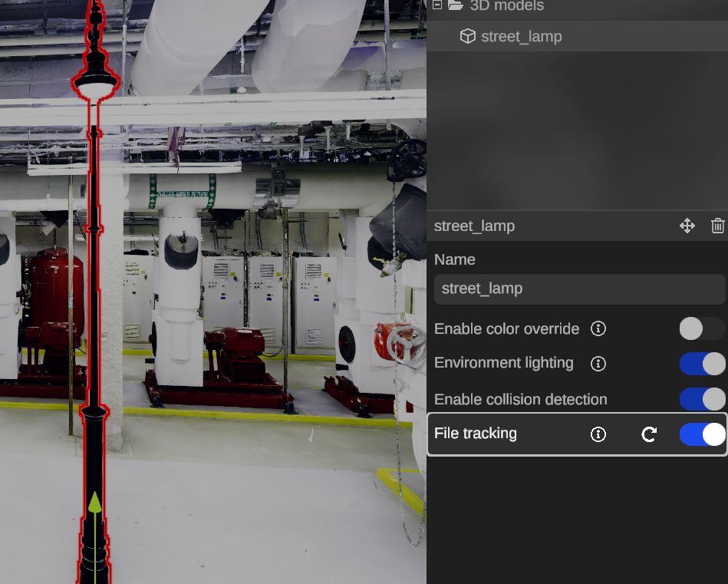Reload the tracked file using refresh icon
728x584 pixels.
point(649,434)
